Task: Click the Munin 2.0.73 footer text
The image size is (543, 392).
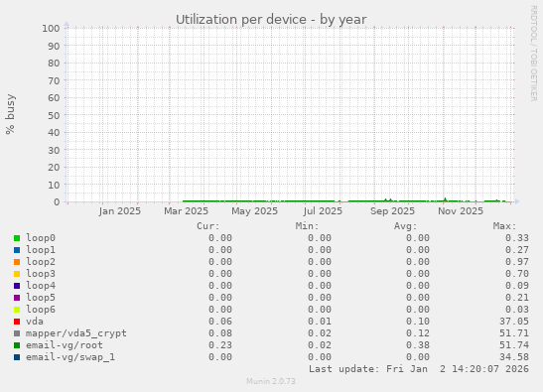Action: [271, 381]
